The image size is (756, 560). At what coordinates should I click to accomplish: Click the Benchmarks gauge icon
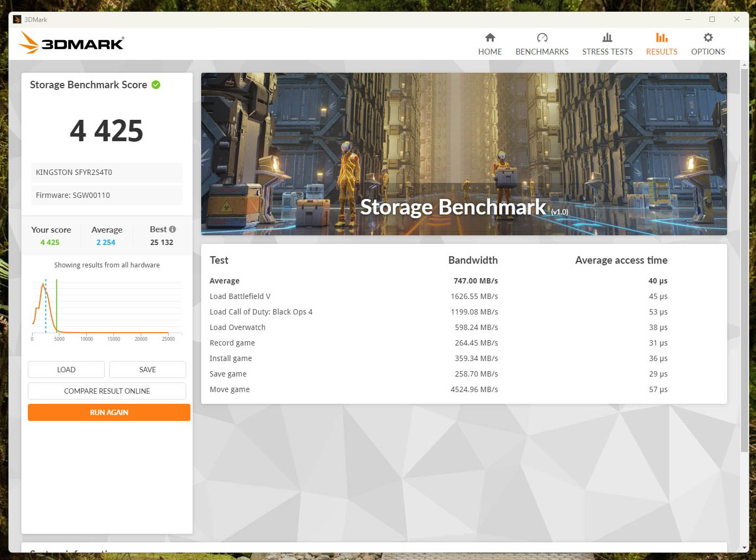click(x=542, y=37)
